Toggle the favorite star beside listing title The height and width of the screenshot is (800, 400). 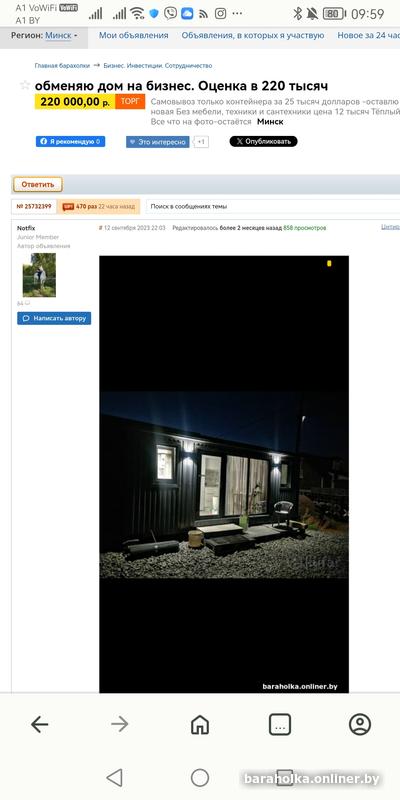click(x=24, y=85)
